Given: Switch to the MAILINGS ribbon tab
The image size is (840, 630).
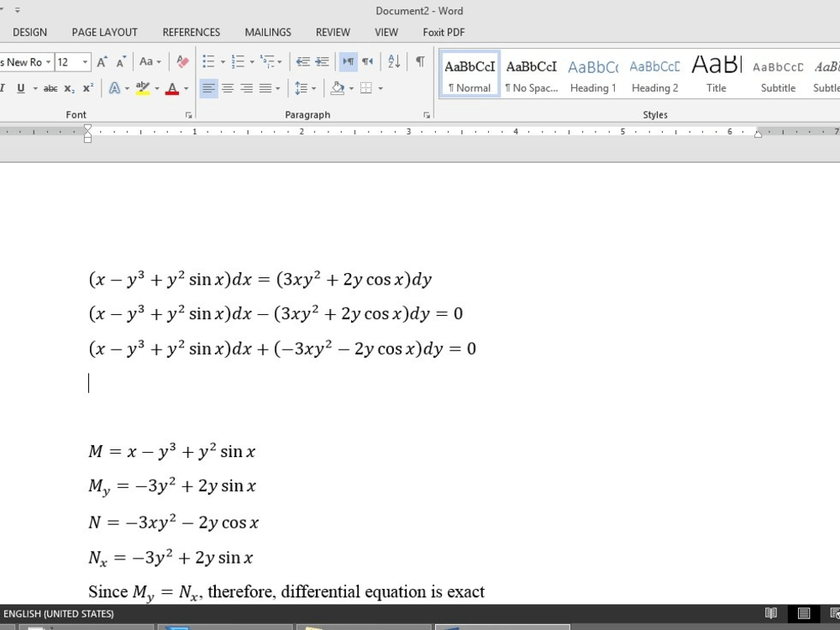Looking at the screenshot, I should tap(267, 32).
